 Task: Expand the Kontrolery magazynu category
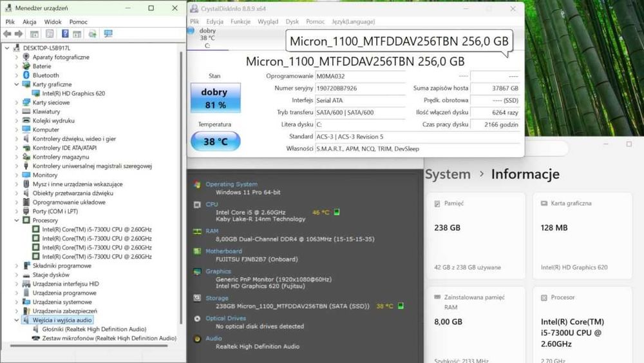pos(17,157)
